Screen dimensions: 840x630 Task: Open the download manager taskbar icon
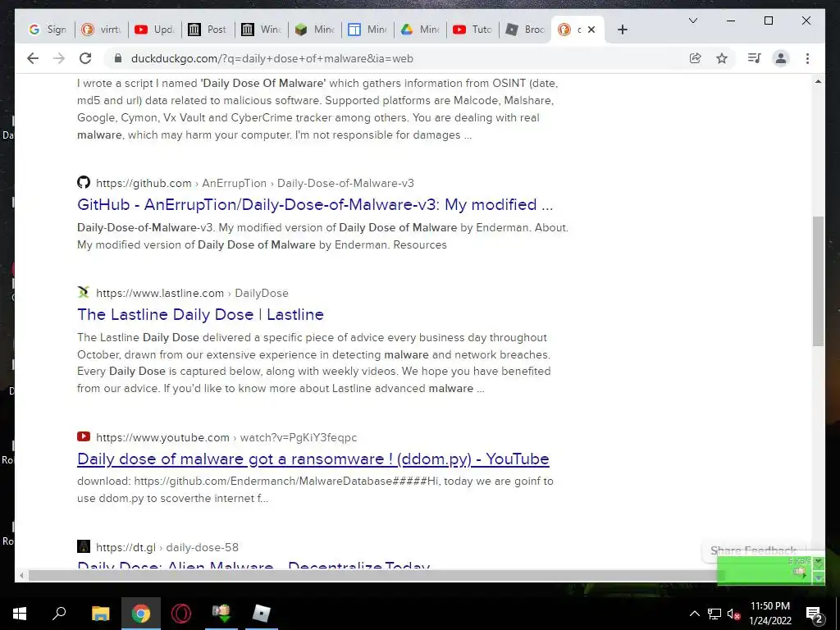pyautogui.click(x=221, y=614)
